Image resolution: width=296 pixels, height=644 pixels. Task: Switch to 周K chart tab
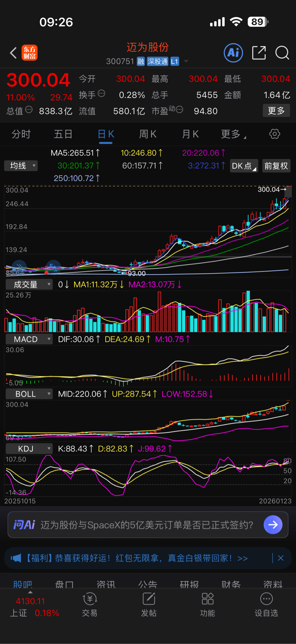(x=148, y=134)
